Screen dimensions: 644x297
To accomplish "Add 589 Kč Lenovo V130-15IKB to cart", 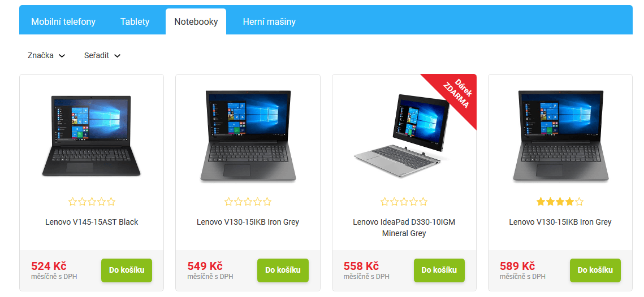I will 595,270.
